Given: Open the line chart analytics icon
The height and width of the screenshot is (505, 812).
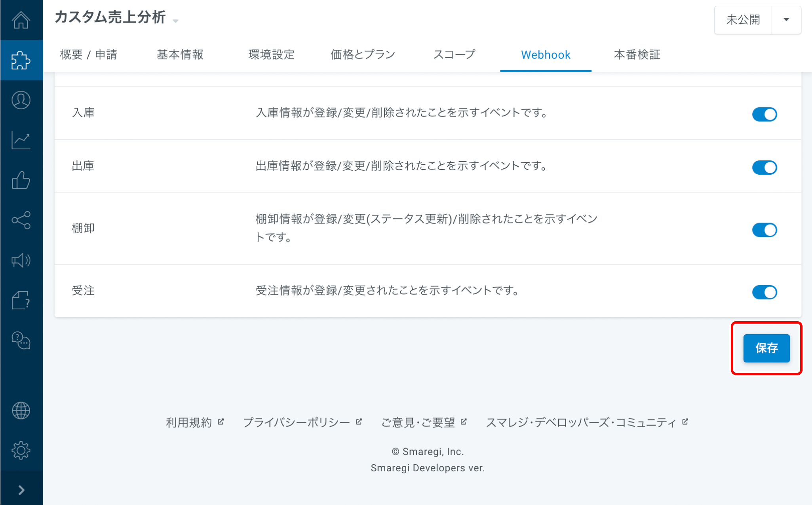Looking at the screenshot, I should click(21, 140).
